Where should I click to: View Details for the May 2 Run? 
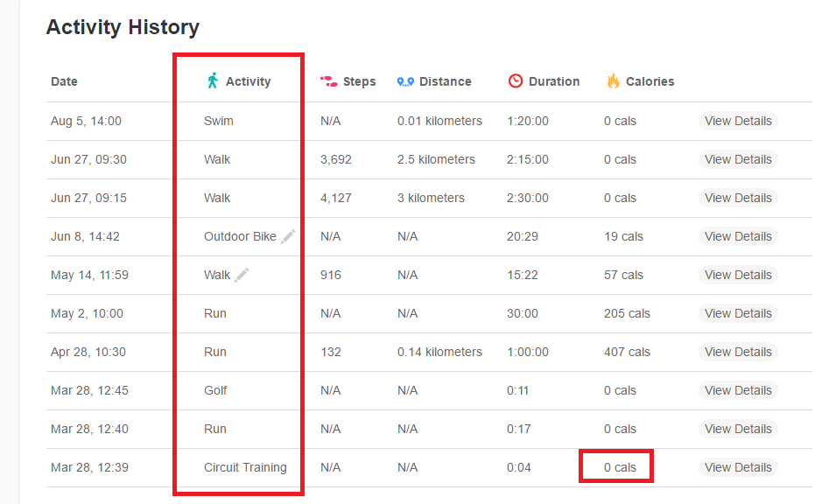click(x=738, y=313)
